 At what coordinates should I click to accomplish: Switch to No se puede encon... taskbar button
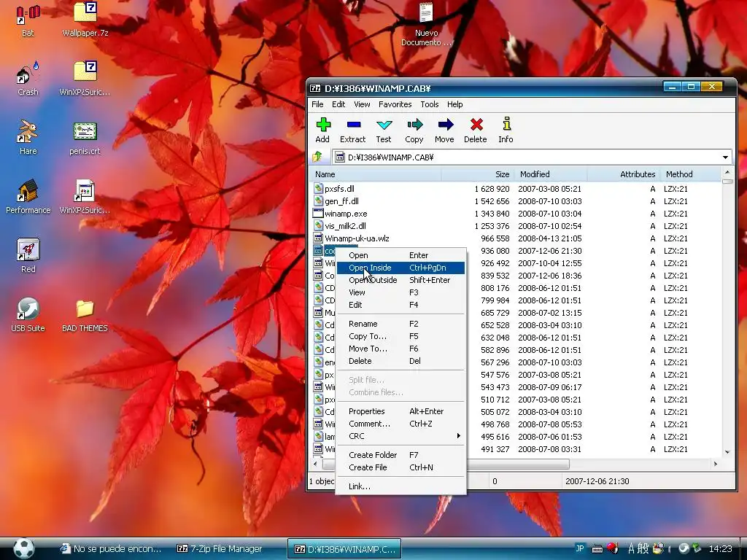click(x=111, y=548)
